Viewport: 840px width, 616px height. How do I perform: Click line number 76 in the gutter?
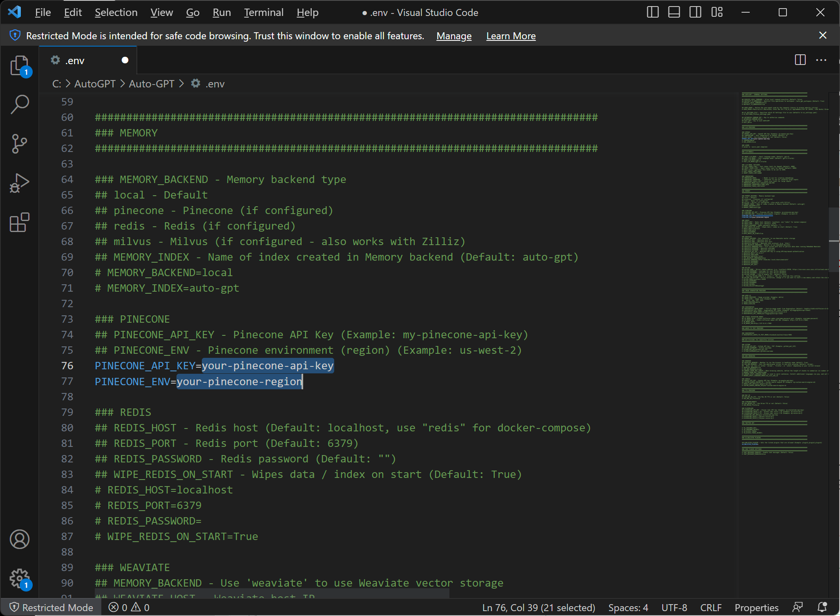(67, 366)
